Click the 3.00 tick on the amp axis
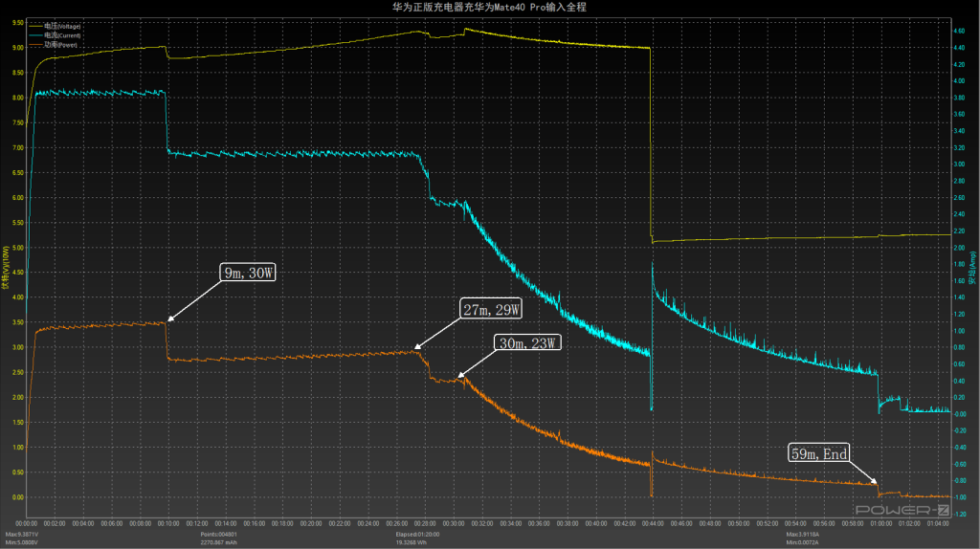The image size is (980, 549). point(958,165)
